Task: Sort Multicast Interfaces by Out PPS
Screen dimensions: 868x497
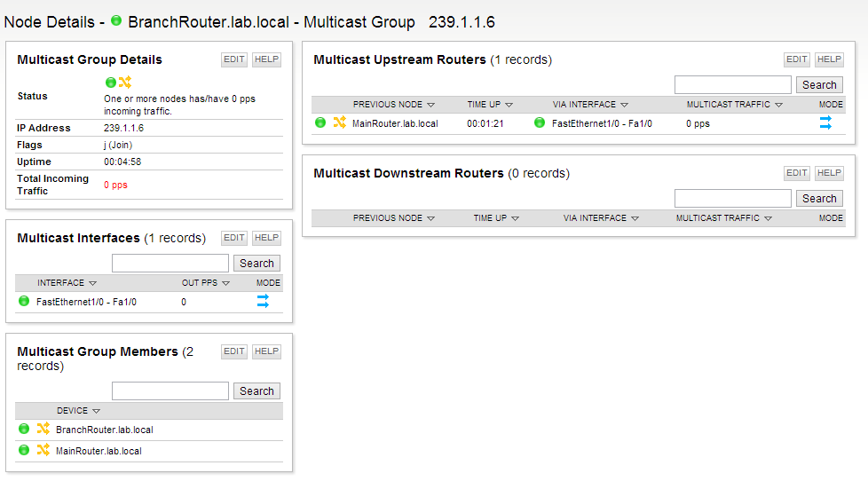Action: click(205, 283)
